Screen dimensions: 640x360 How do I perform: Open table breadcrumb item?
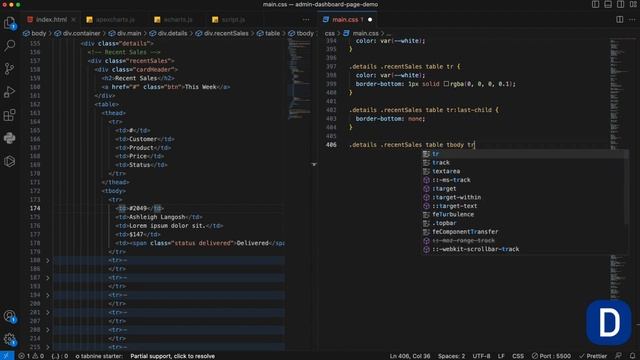(269, 33)
